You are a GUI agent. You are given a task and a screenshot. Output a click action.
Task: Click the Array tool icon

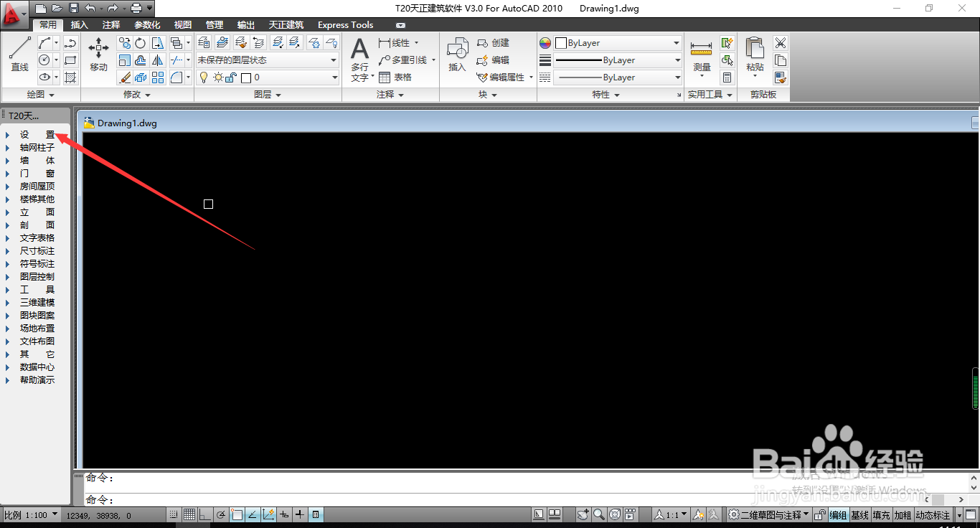tap(158, 77)
